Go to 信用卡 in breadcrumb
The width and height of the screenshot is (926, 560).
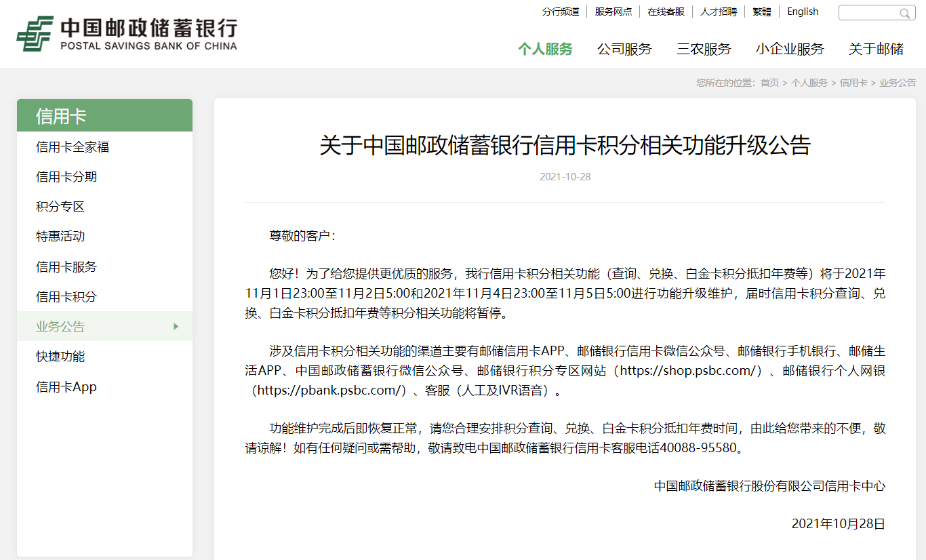tap(853, 83)
